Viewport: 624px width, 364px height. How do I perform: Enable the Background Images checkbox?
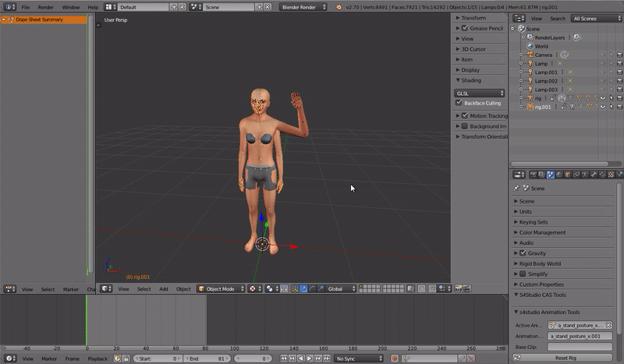pyautogui.click(x=464, y=126)
